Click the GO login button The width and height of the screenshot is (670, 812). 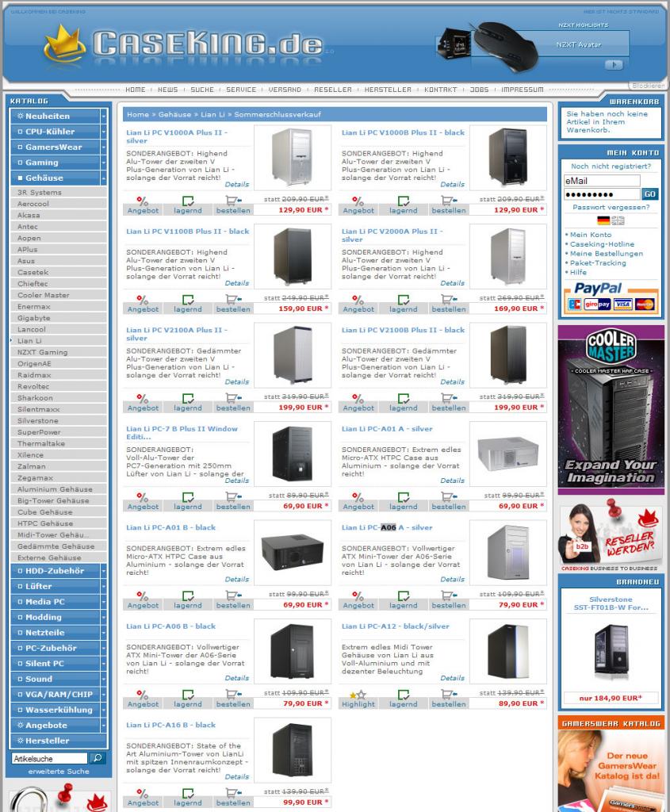(650, 193)
